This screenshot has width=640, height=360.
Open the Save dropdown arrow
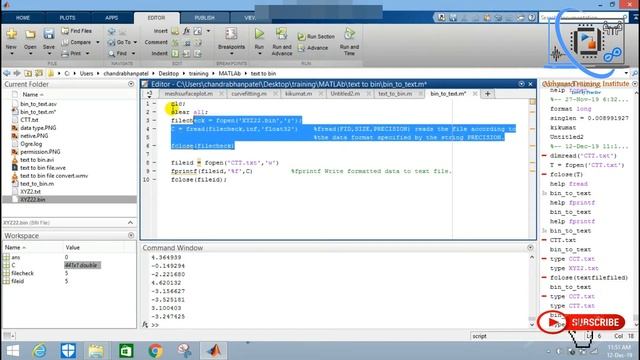(49, 54)
